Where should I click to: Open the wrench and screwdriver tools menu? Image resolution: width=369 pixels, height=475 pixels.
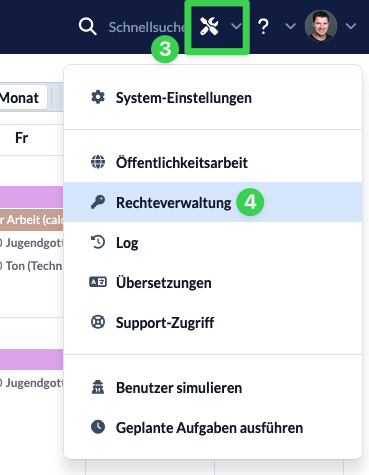pyautogui.click(x=209, y=26)
